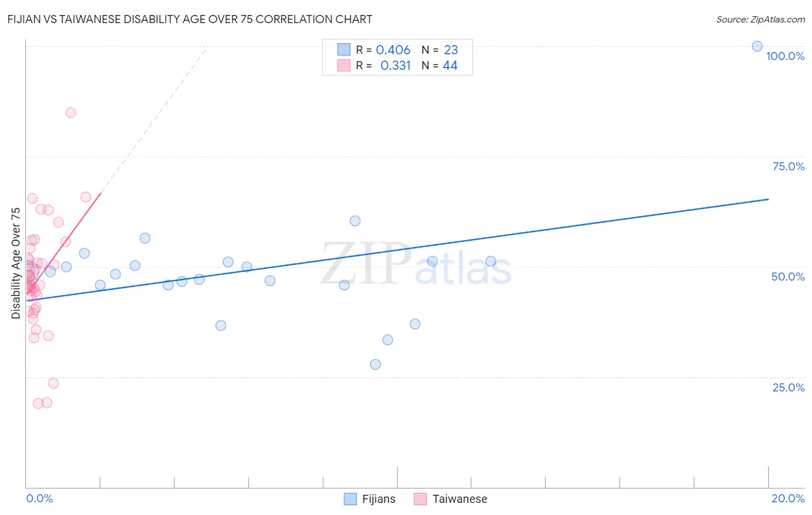Click the lowest blue Fijian data point
Viewport: 812px width, 515px height.
(x=375, y=364)
